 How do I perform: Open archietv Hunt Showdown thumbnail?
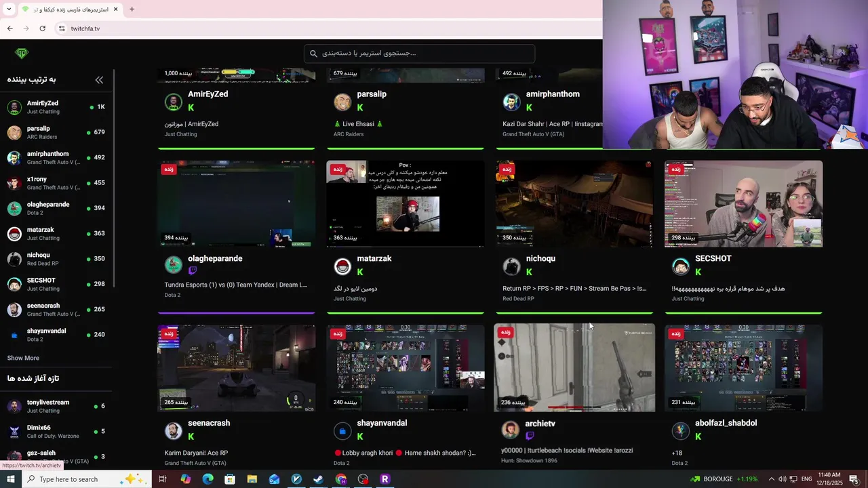[x=574, y=368]
